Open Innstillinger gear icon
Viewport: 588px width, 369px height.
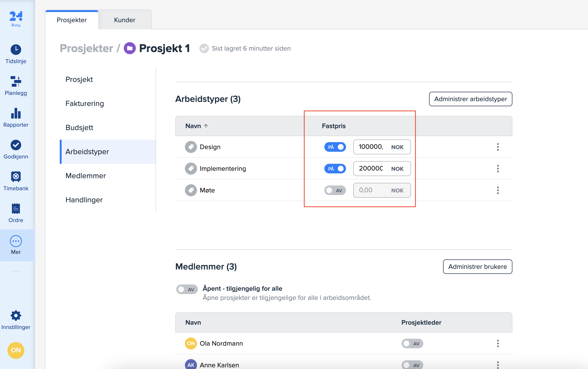tap(16, 316)
